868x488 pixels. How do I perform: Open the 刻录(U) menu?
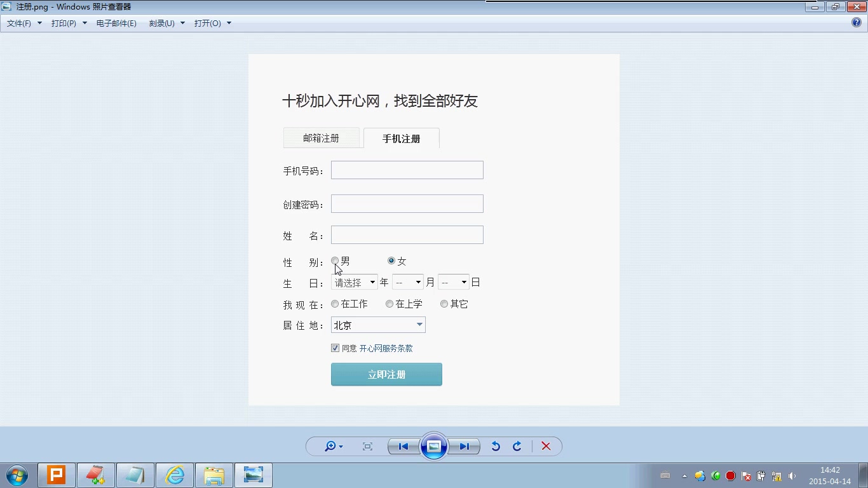click(167, 24)
